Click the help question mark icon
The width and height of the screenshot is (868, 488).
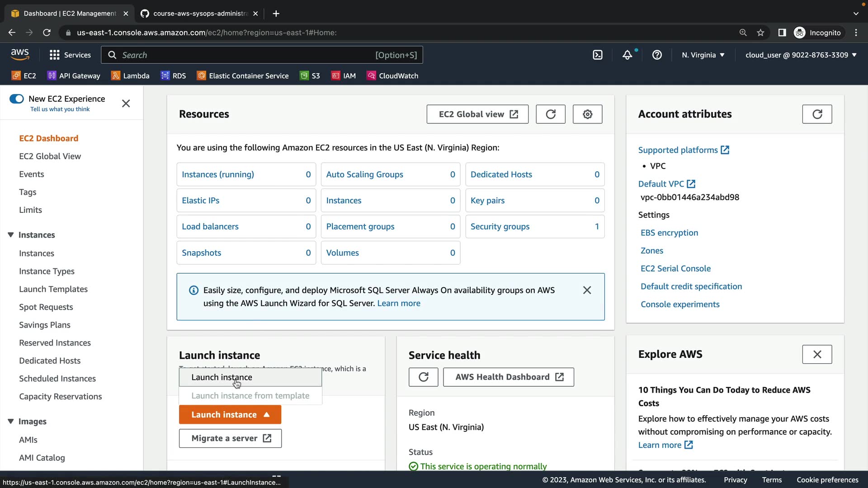click(x=657, y=55)
